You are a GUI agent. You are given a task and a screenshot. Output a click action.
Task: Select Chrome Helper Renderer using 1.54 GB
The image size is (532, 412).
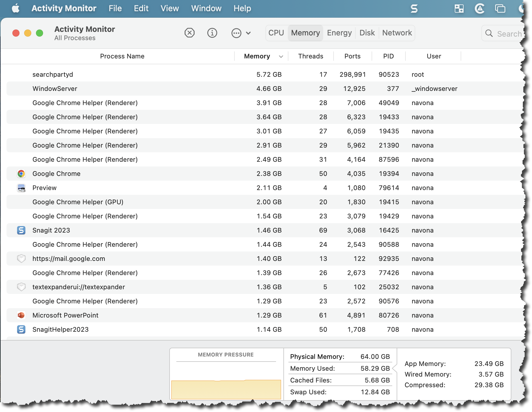coord(264,216)
